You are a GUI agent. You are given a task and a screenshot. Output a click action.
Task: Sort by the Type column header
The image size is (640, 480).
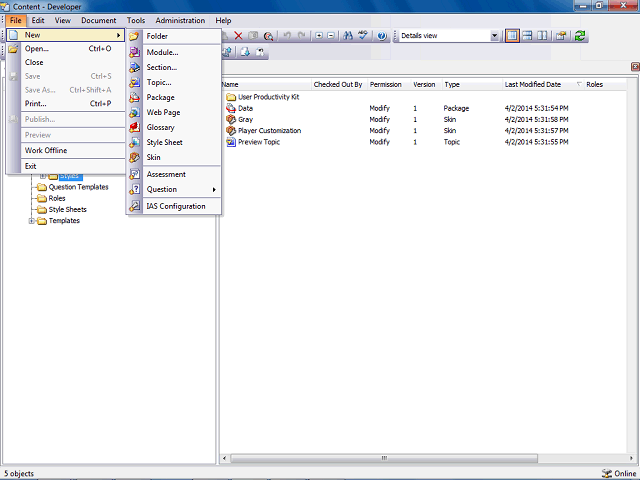coord(473,84)
